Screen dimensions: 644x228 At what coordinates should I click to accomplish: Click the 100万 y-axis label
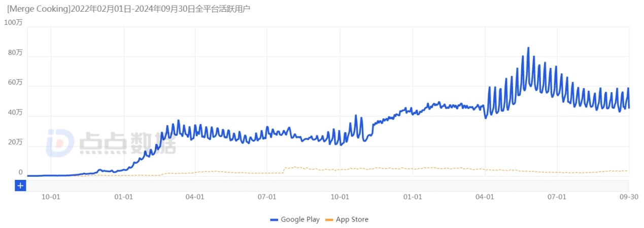tap(13, 23)
